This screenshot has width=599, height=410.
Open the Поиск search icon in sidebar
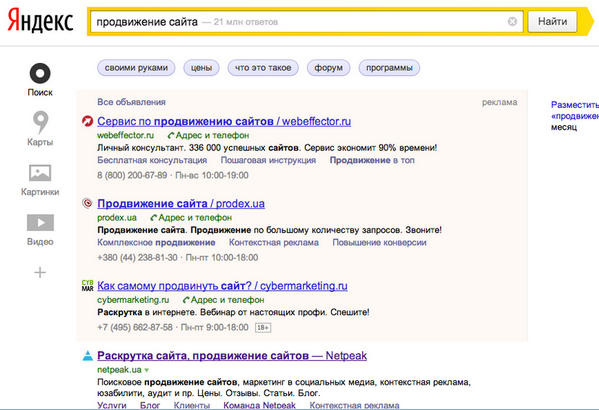coord(40,73)
